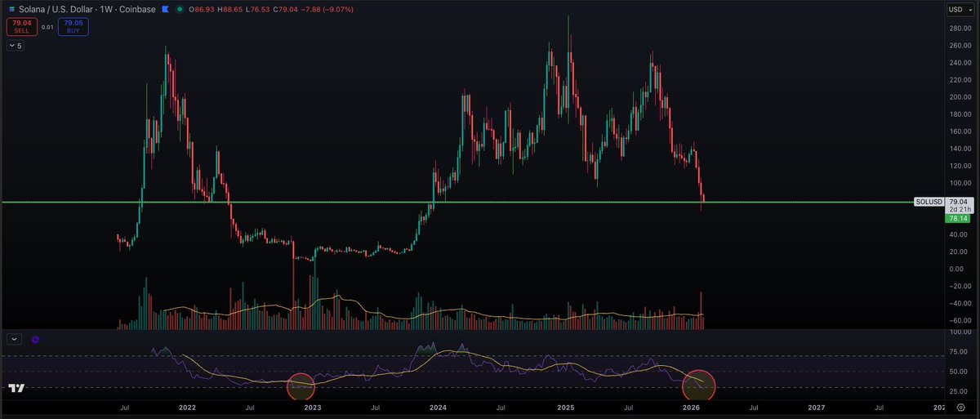Click the Solana symbol icon in title
This screenshot has height=419, width=980.
pos(11,8)
